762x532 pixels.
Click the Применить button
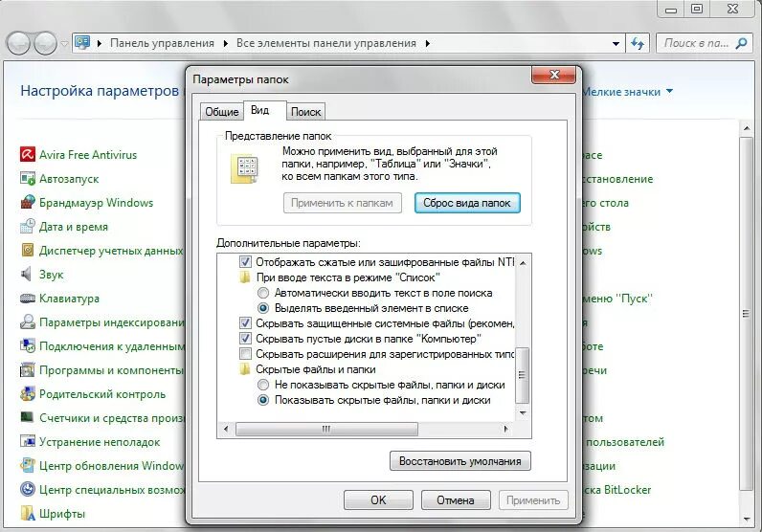click(533, 499)
